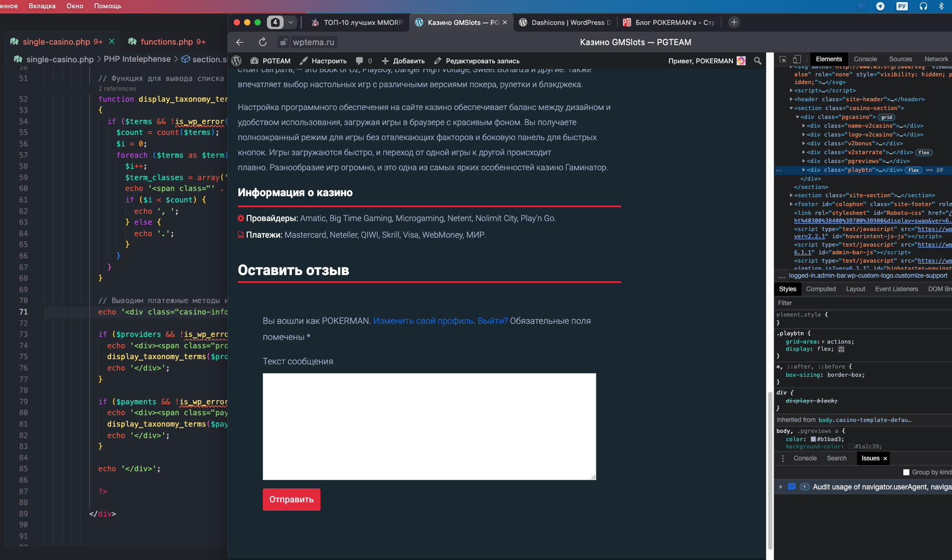This screenshot has height=560, width=952.
Task: Collapse the section casino-section node
Action: 791,108
